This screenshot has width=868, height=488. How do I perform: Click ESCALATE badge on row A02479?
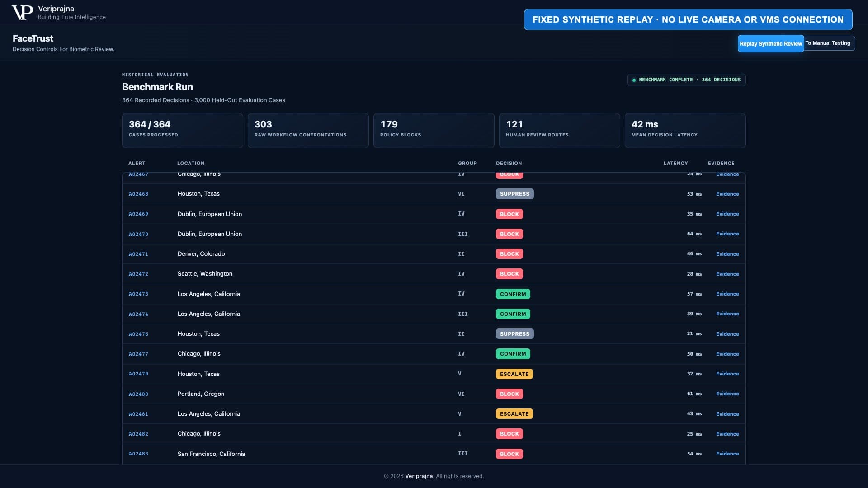[x=514, y=374]
